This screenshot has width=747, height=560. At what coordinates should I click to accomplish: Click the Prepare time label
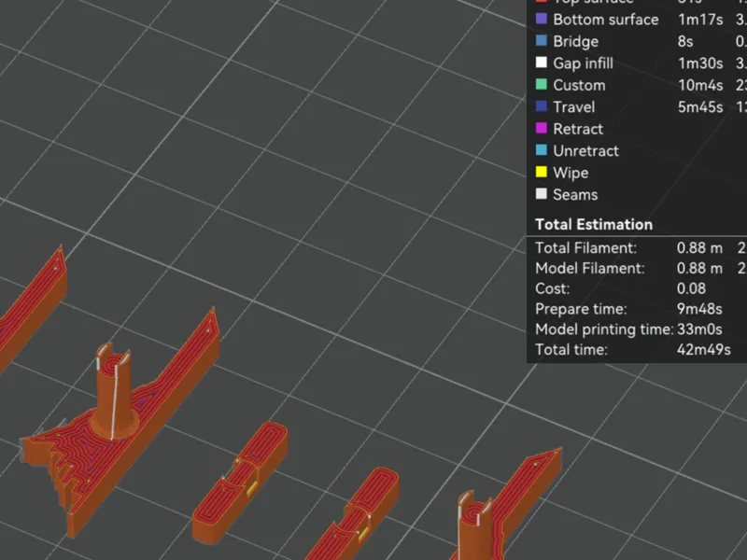click(x=581, y=310)
